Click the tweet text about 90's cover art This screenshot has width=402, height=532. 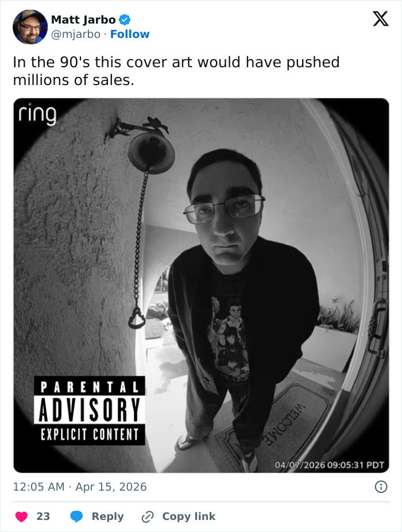(176, 71)
